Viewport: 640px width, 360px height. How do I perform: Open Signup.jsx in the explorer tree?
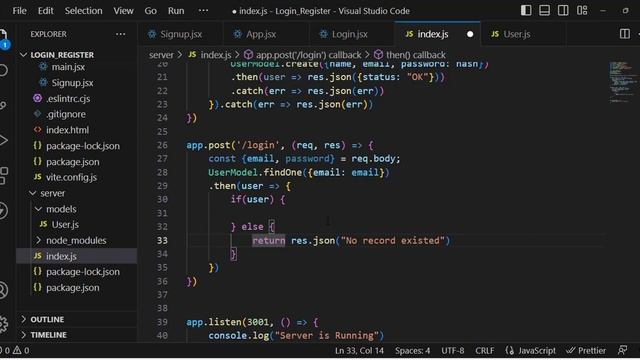(72, 83)
